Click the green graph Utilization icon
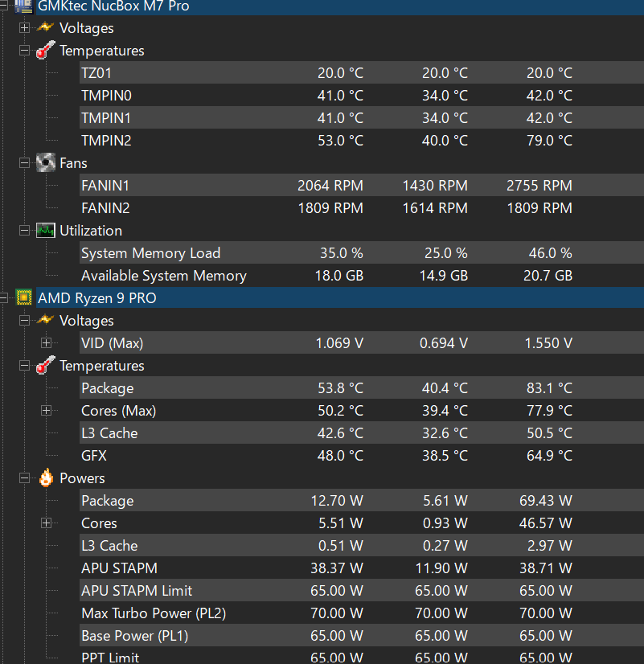644x664 pixels. coord(45,231)
